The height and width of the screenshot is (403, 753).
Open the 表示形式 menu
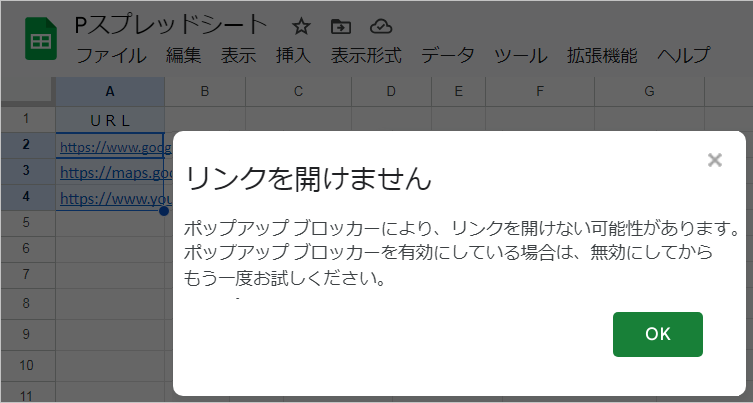click(x=366, y=55)
